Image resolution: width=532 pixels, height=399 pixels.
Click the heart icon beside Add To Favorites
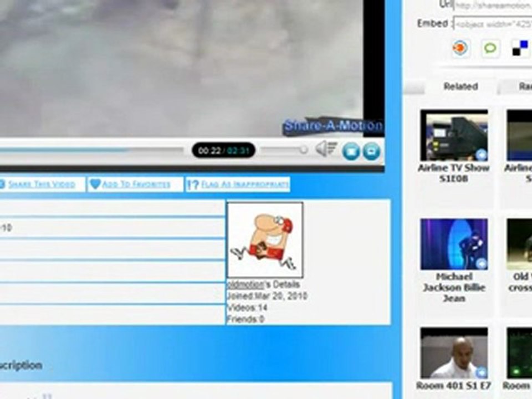coord(95,184)
